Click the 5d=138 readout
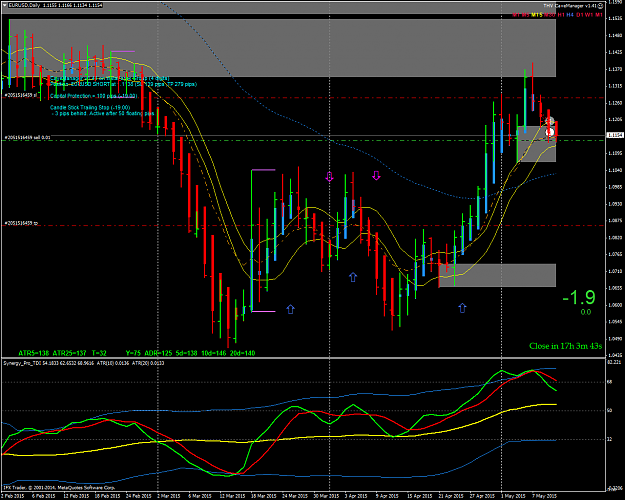Image resolution: width=625 pixels, height=500 pixels. coord(187,353)
